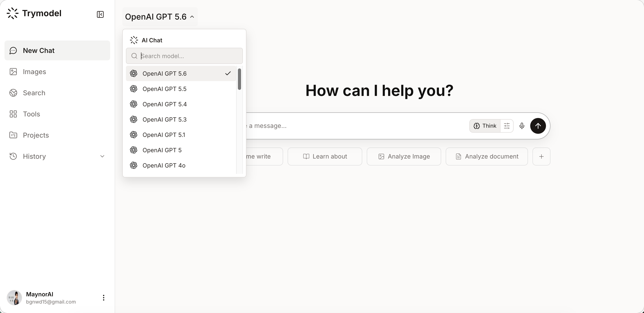This screenshot has height=313, width=644.
Task: Open the Projects section
Action: [x=57, y=135]
